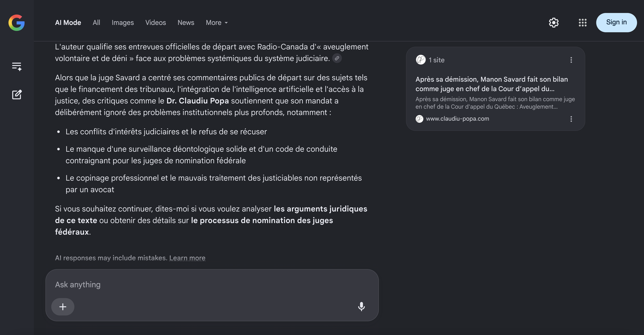The width and height of the screenshot is (644, 335).
Task: Click the plus attachment button
Action: [x=63, y=307]
